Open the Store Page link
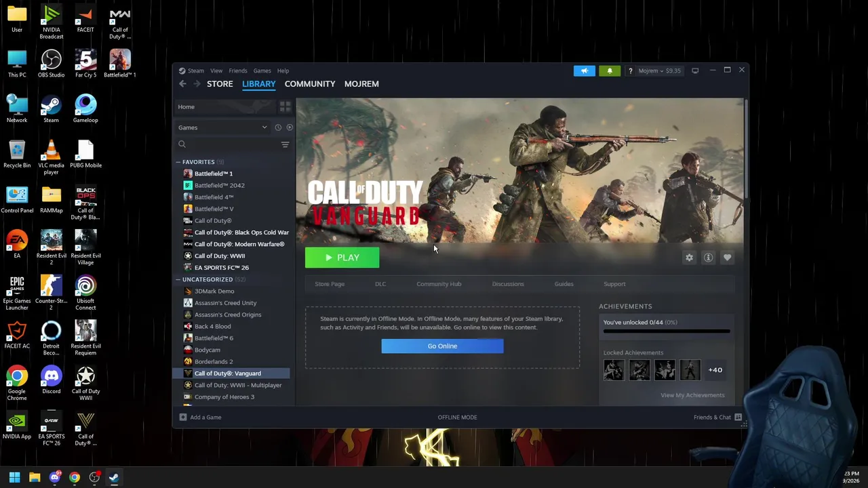This screenshot has width=868, height=488. [330, 284]
